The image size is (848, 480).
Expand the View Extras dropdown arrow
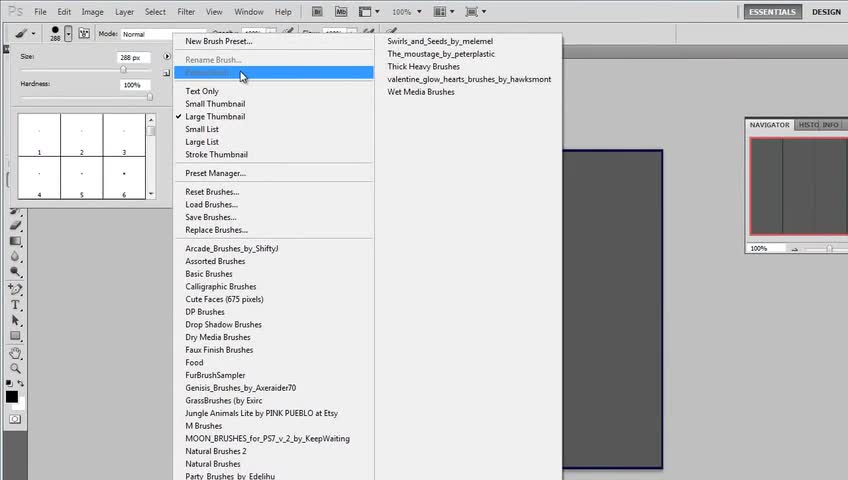coord(377,11)
